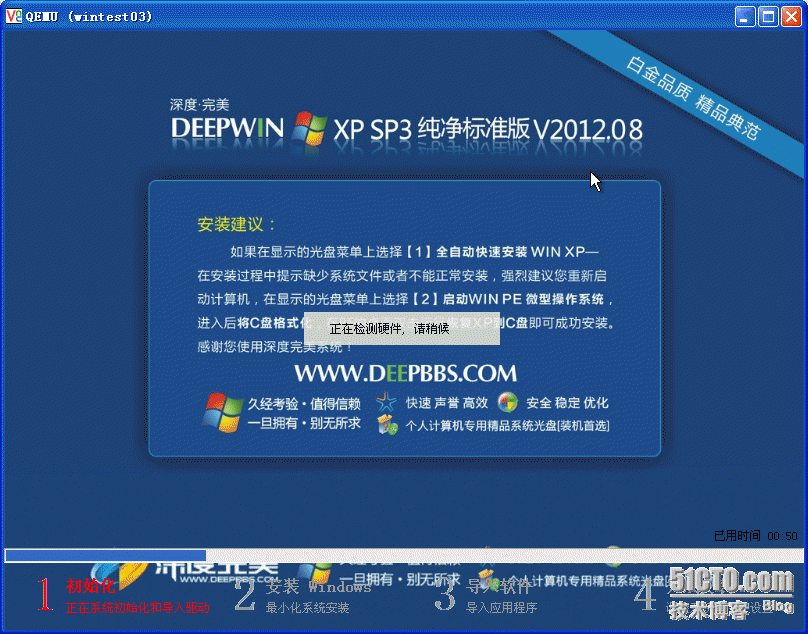The width and height of the screenshot is (808, 634).
Task: Select the '初始化' step label
Action: 91,586
